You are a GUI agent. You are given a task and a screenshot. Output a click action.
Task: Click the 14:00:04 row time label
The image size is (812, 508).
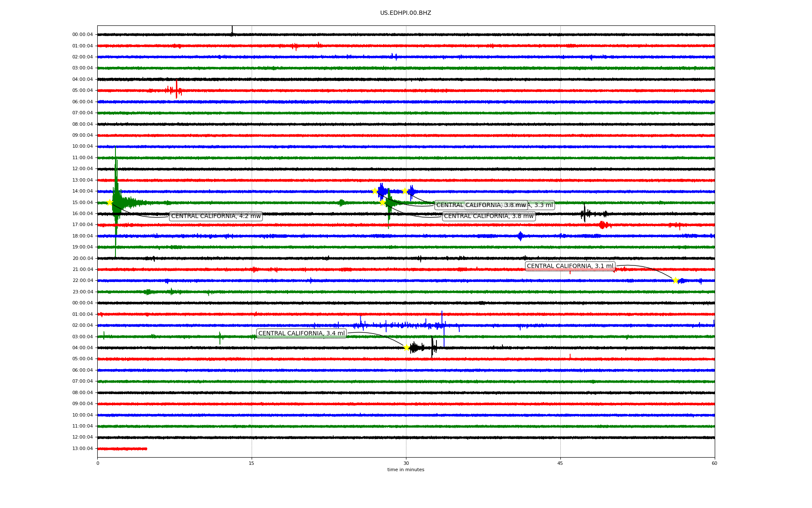tap(82, 191)
